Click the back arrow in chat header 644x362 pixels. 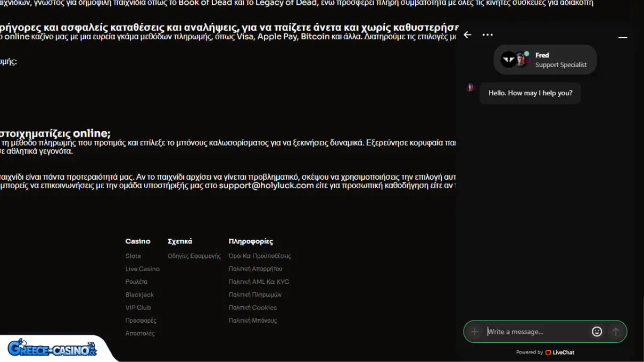tap(467, 35)
